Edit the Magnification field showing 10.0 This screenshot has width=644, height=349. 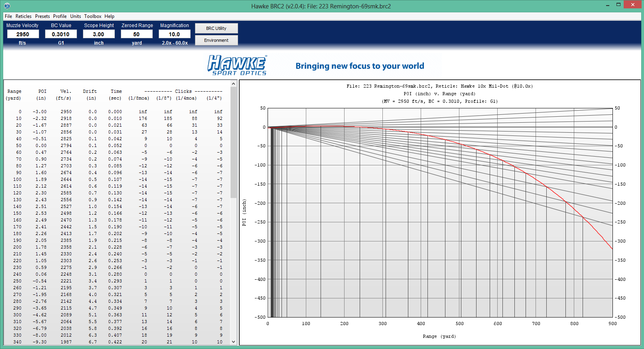(174, 34)
